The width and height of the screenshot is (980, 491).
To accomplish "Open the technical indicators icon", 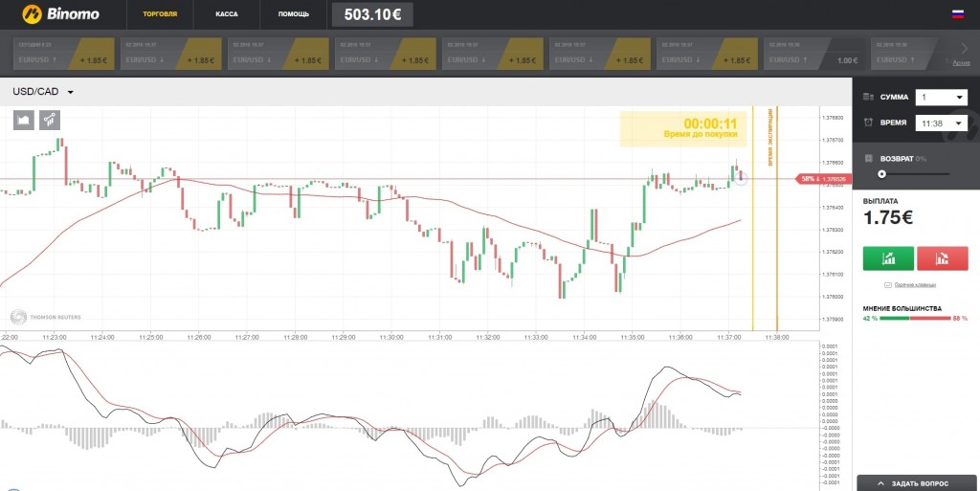I will (x=50, y=120).
